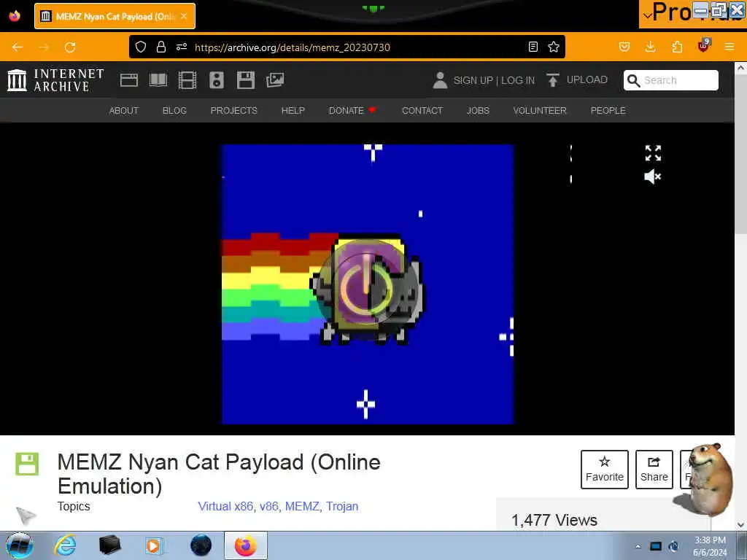Open Windows Media Player from the taskbar
This screenshot has height=560, width=747.
click(x=155, y=545)
